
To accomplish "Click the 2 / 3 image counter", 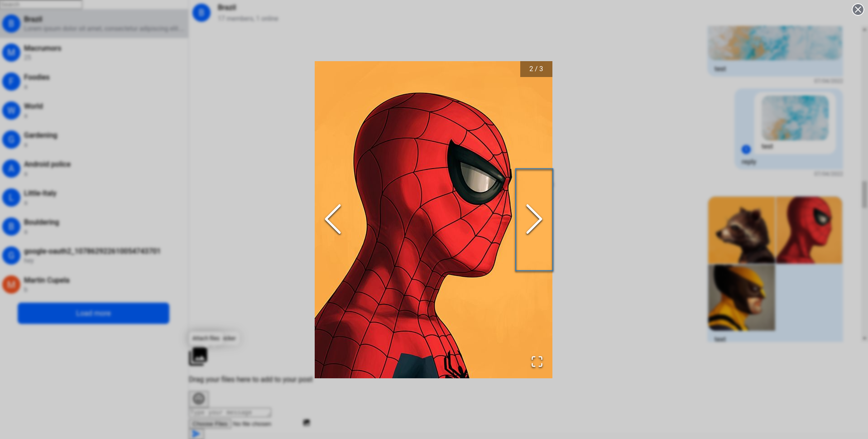I will 536,69.
